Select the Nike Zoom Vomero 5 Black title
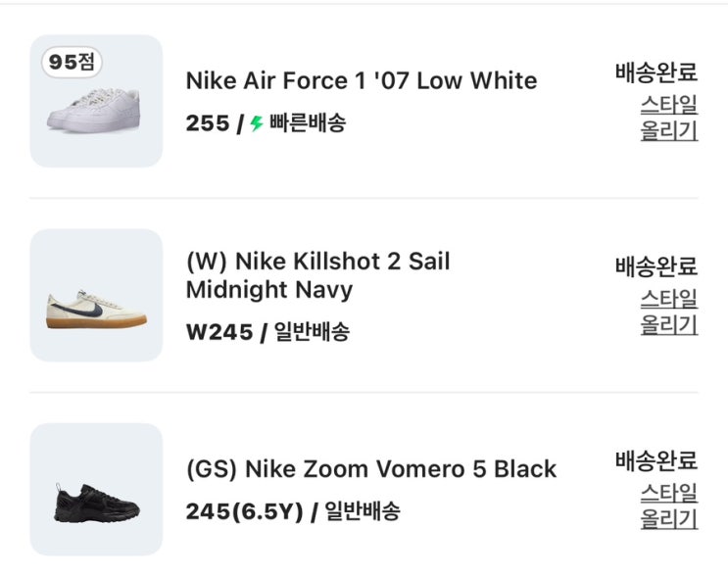Screen dimensions: 728x577 pos(370,468)
